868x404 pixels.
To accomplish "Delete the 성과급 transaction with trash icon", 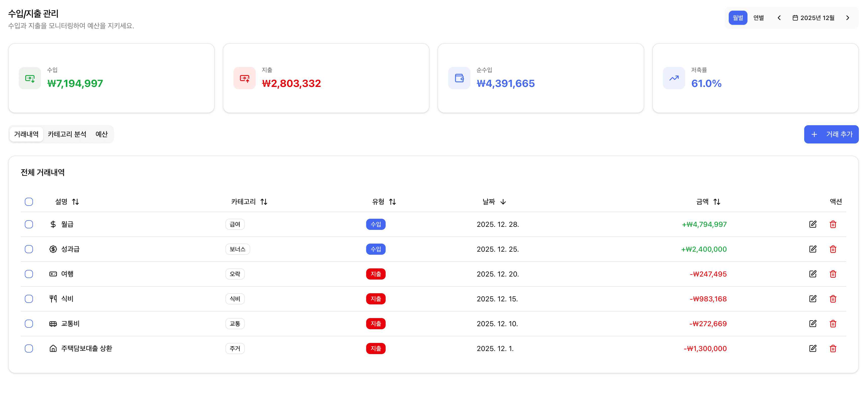I will click(x=833, y=249).
